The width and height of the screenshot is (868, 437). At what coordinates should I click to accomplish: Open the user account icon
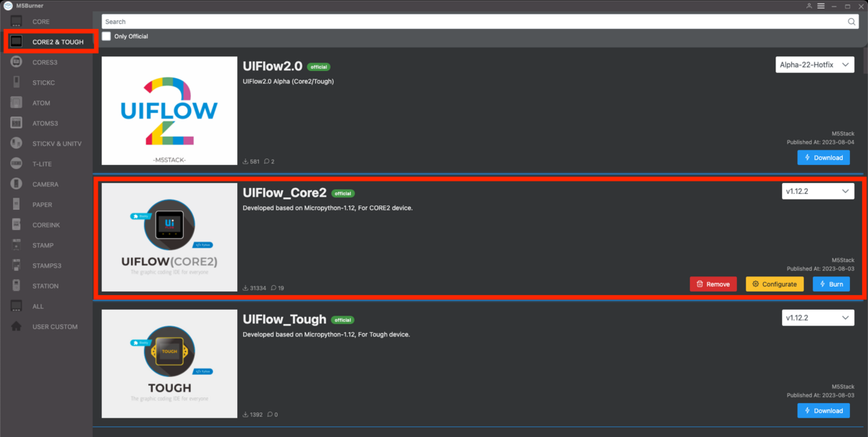tap(809, 6)
